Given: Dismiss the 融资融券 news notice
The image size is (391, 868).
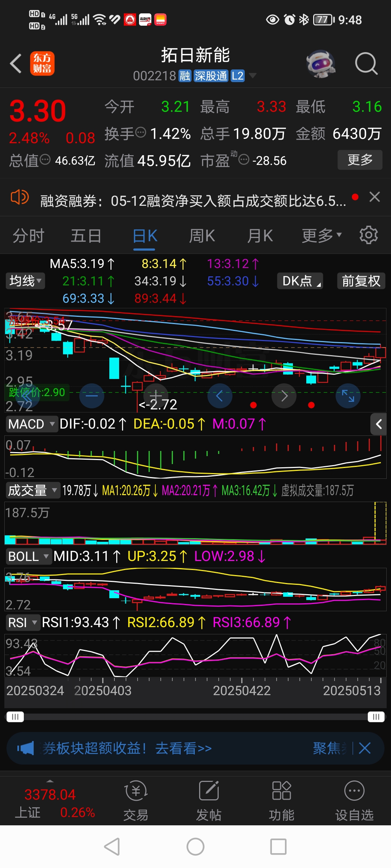Looking at the screenshot, I should click(375, 197).
